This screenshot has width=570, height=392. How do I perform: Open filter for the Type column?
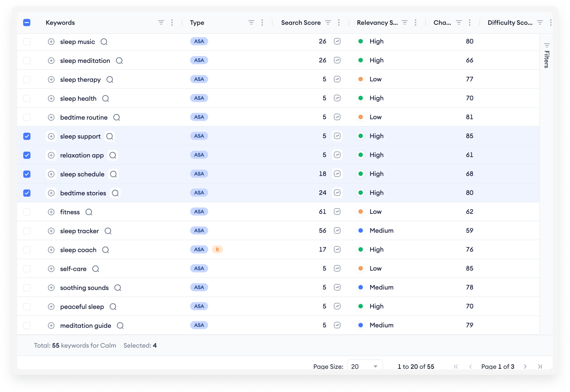251,23
